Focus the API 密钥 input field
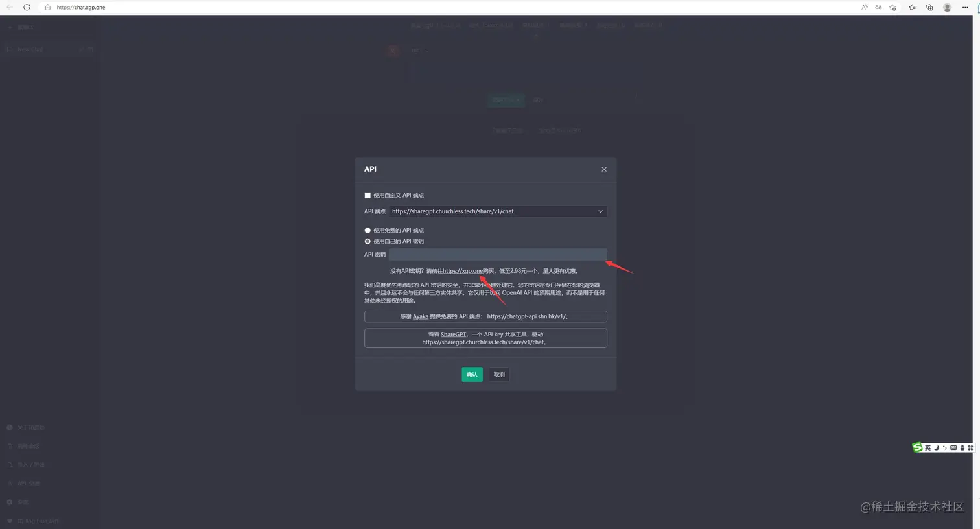 click(x=498, y=254)
